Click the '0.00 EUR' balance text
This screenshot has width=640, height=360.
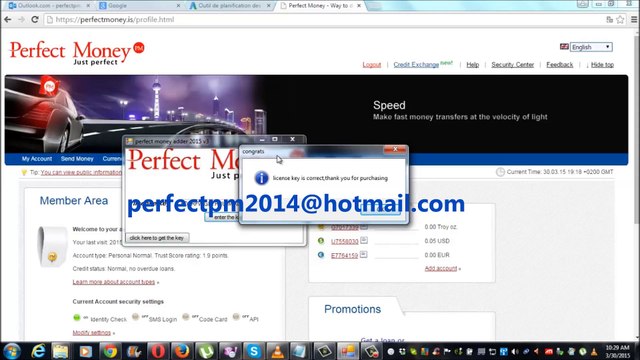coord(437,255)
